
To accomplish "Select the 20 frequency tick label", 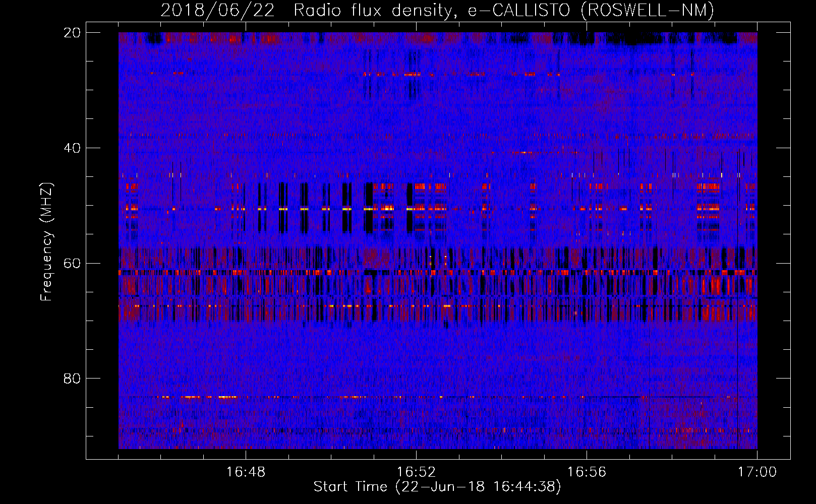I will (72, 33).
